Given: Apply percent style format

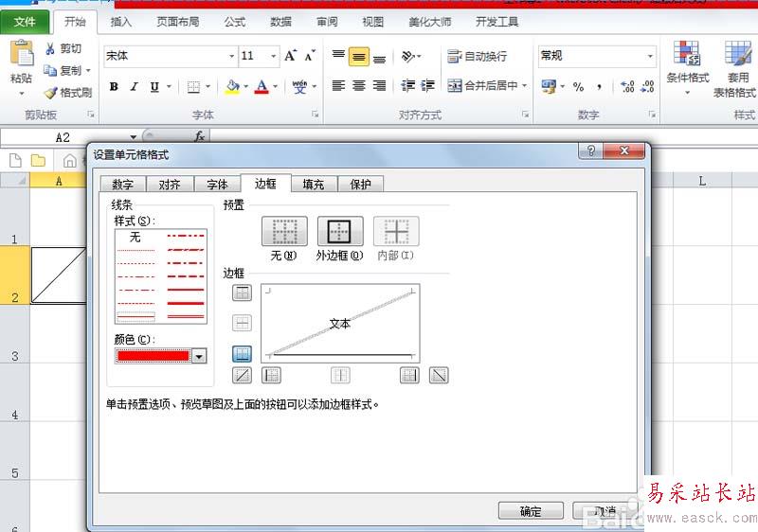Looking at the screenshot, I should point(578,87).
